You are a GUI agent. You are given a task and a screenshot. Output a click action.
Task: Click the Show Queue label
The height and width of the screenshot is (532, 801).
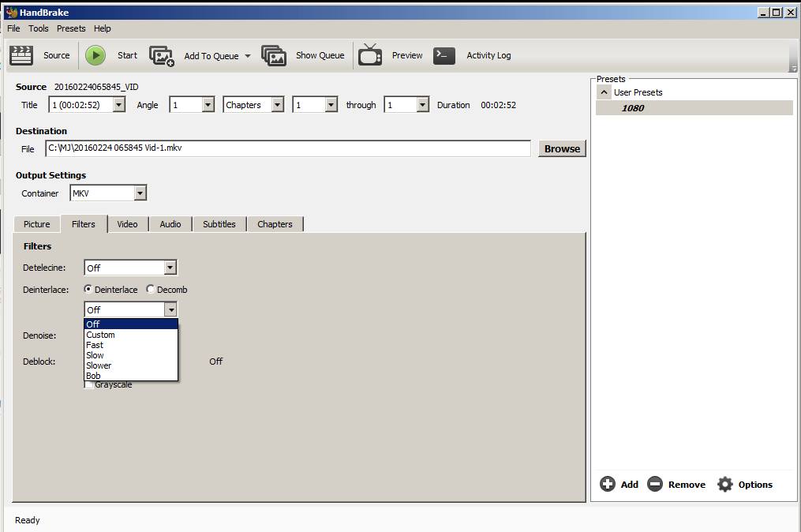click(x=320, y=55)
